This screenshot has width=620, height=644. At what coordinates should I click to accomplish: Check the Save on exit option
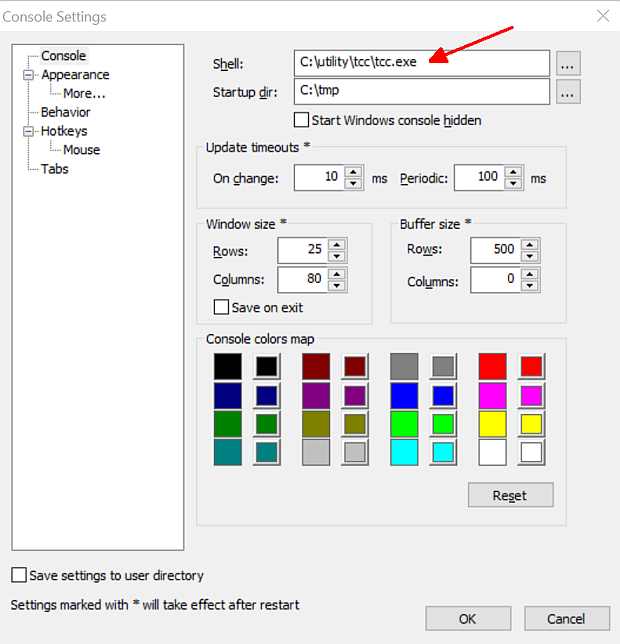coord(221,307)
